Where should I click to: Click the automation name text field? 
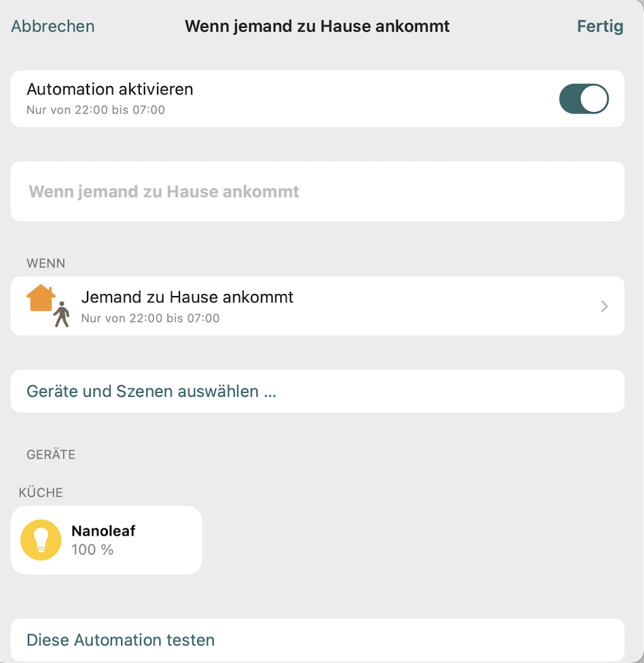pos(317,191)
